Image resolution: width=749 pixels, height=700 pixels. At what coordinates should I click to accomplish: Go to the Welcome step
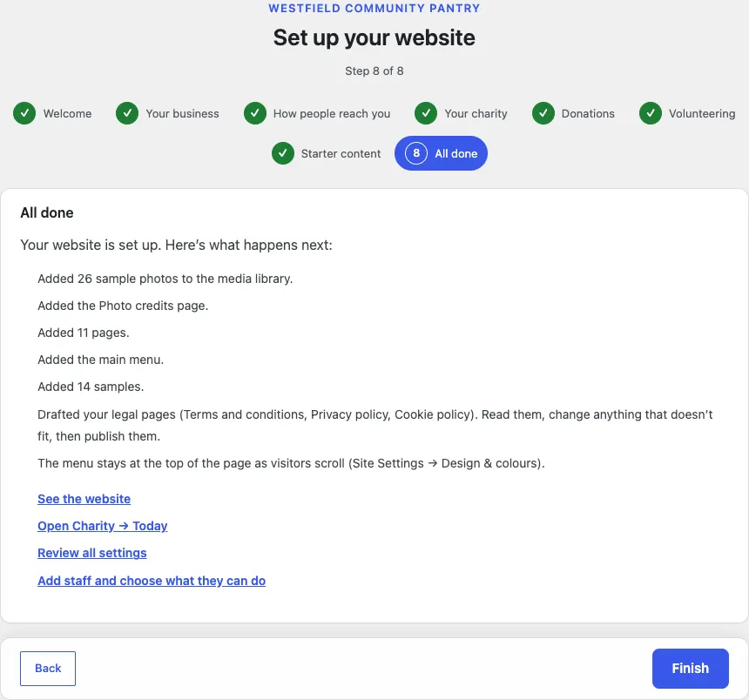tap(52, 113)
